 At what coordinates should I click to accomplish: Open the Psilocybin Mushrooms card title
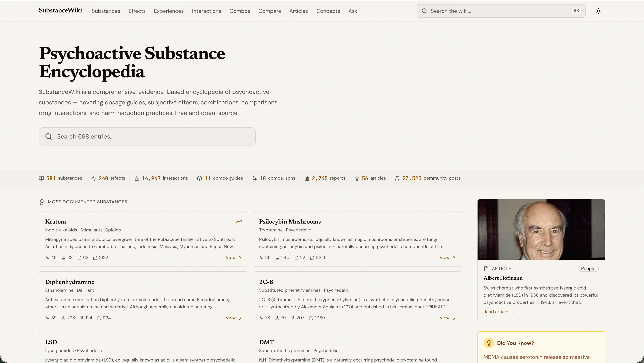(x=290, y=222)
